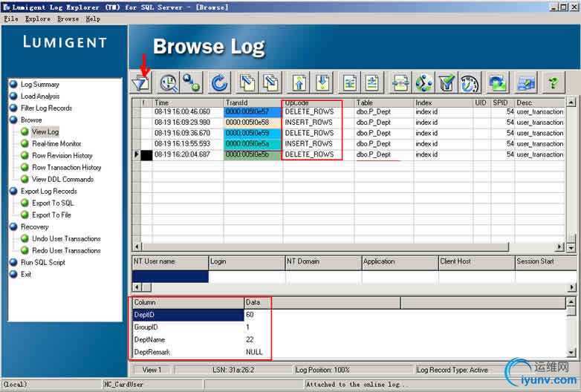
Task: Click the TransId column header
Action: pos(253,102)
